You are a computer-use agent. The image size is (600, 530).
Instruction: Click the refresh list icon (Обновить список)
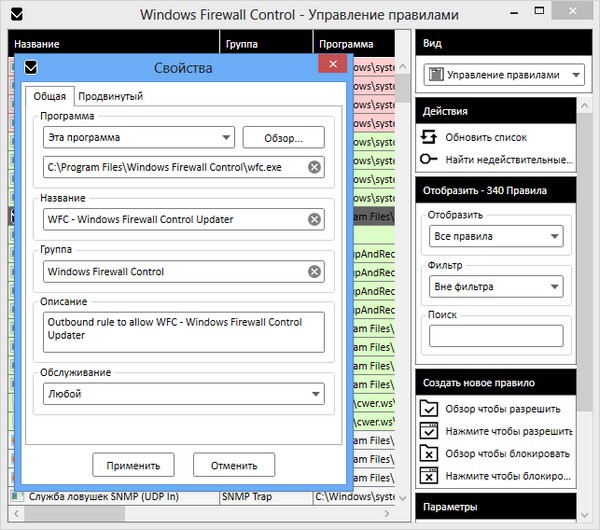[x=429, y=137]
